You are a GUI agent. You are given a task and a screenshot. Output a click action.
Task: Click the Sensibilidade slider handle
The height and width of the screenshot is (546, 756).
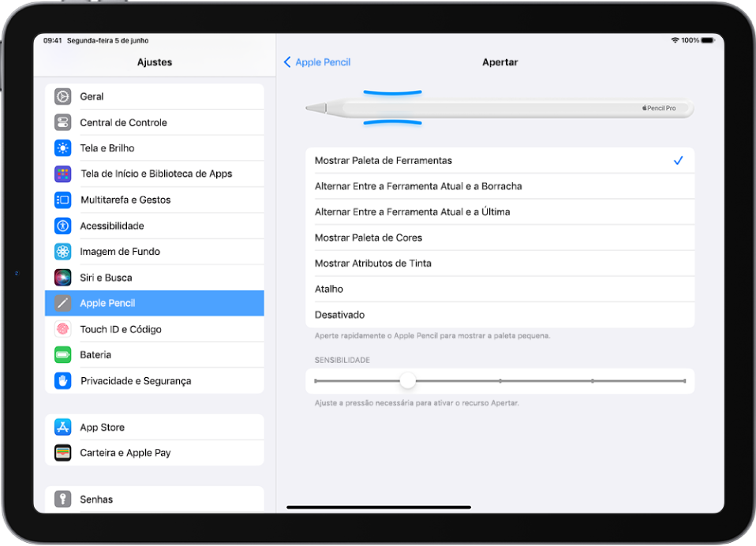[407, 381]
